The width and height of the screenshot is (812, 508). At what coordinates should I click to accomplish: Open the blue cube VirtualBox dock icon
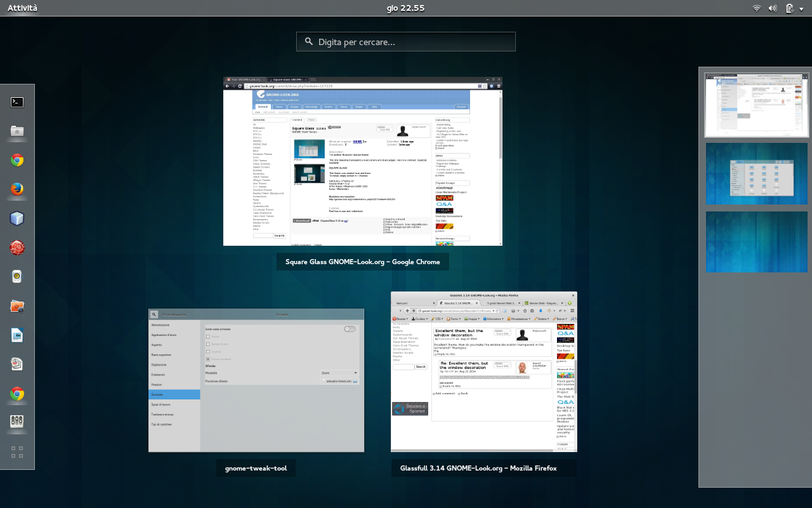(x=17, y=218)
